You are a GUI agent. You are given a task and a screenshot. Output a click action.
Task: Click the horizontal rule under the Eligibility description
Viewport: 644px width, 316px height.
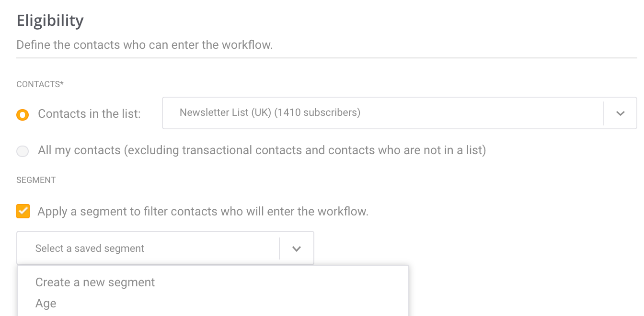327,58
